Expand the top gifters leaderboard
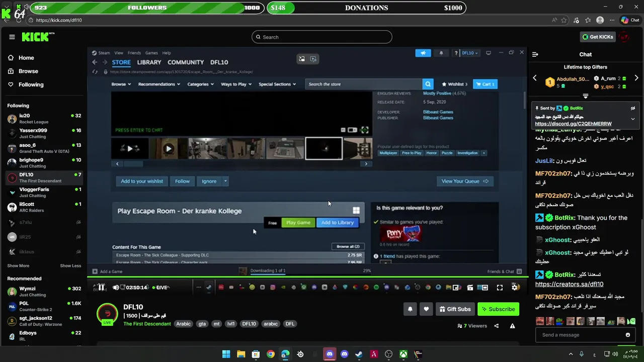This screenshot has height=362, width=644. tap(586, 96)
